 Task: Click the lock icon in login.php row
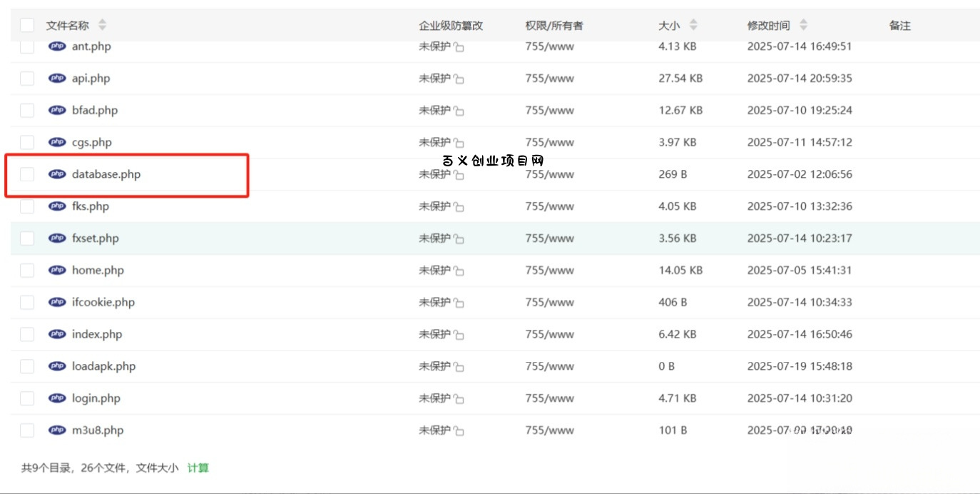(459, 399)
